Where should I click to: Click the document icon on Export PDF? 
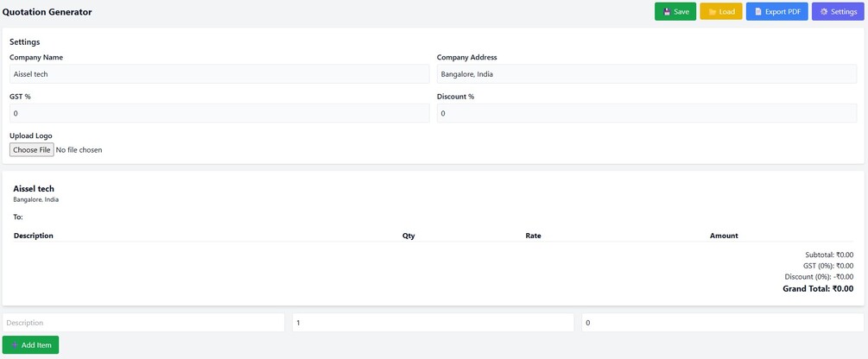coord(758,12)
